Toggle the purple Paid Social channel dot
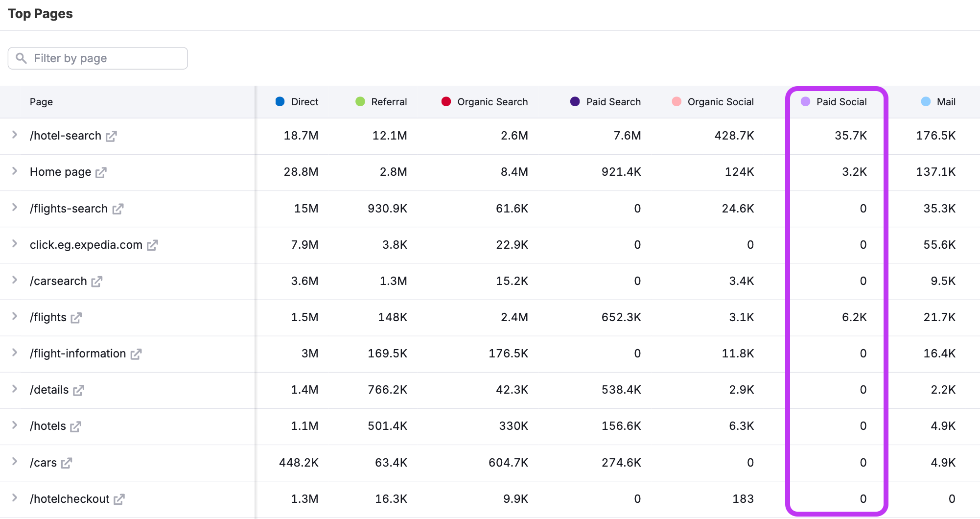Image resolution: width=980 pixels, height=519 pixels. [x=805, y=101]
